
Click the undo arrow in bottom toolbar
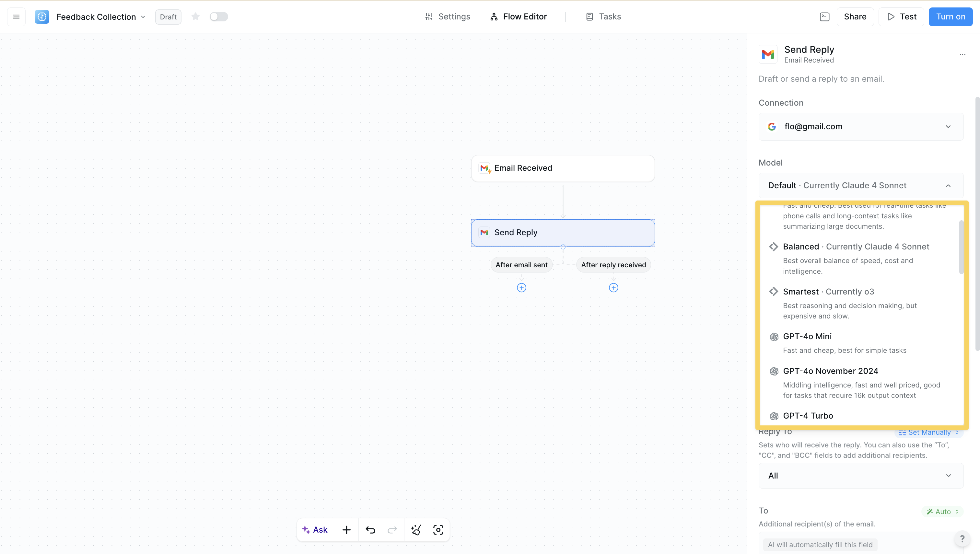(370, 530)
